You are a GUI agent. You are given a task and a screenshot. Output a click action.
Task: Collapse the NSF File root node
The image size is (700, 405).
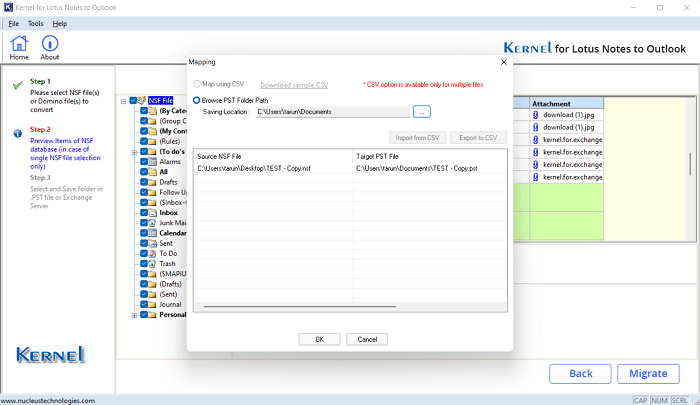[x=124, y=101]
